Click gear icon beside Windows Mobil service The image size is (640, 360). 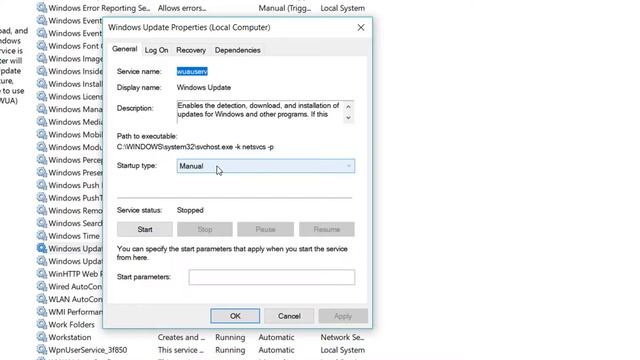point(42,134)
